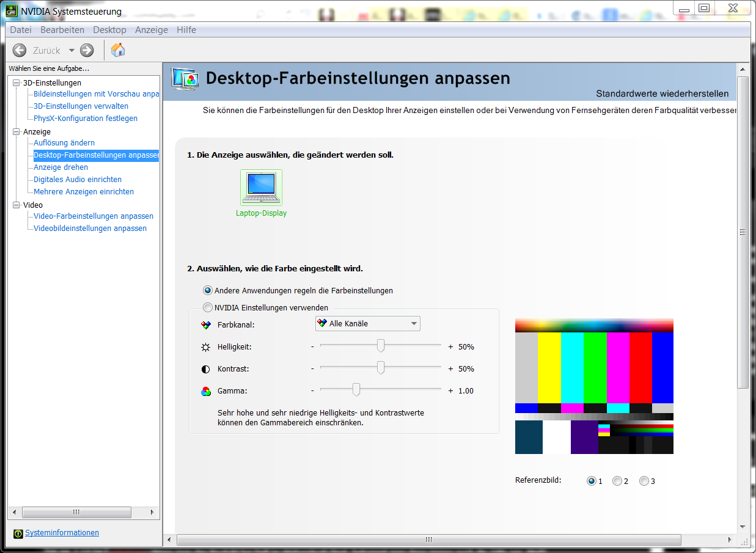The height and width of the screenshot is (553, 756).
Task: Open Anzeige drehen
Action: 61,167
